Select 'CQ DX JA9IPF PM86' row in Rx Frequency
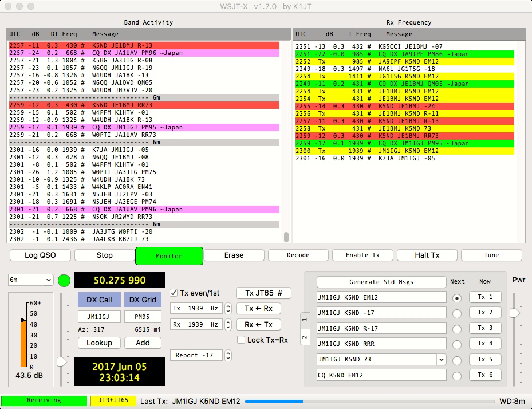This screenshot has width=532, height=409. point(405,54)
